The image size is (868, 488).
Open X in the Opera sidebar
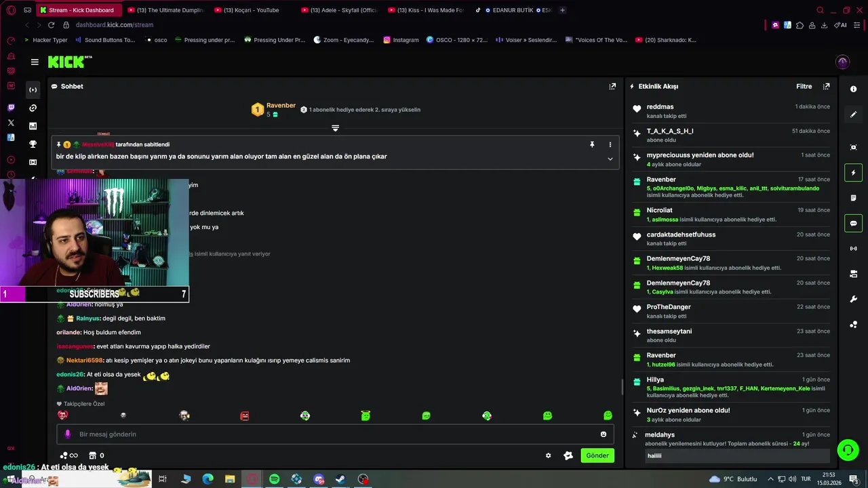point(11,123)
